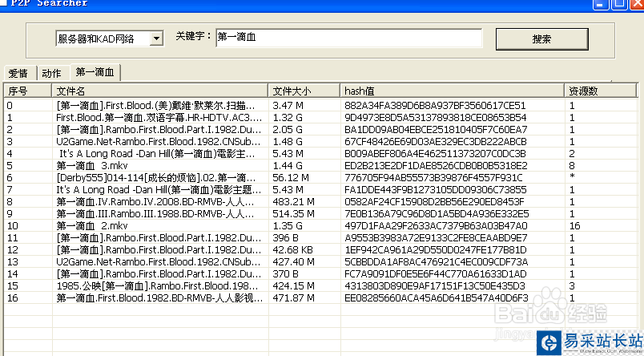Click the 关键字 keyword input field
This screenshot has width=644, height=356.
[348, 38]
